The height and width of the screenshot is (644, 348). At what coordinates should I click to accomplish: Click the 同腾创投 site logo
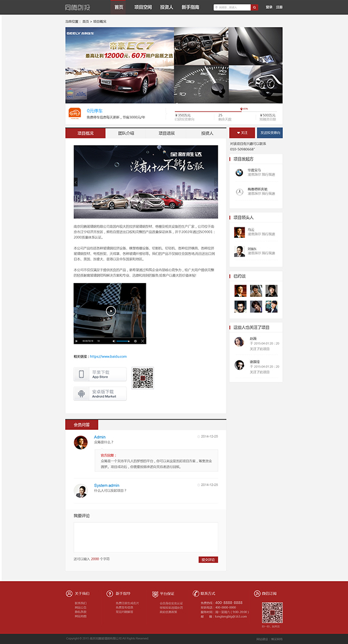pyautogui.click(x=78, y=7)
